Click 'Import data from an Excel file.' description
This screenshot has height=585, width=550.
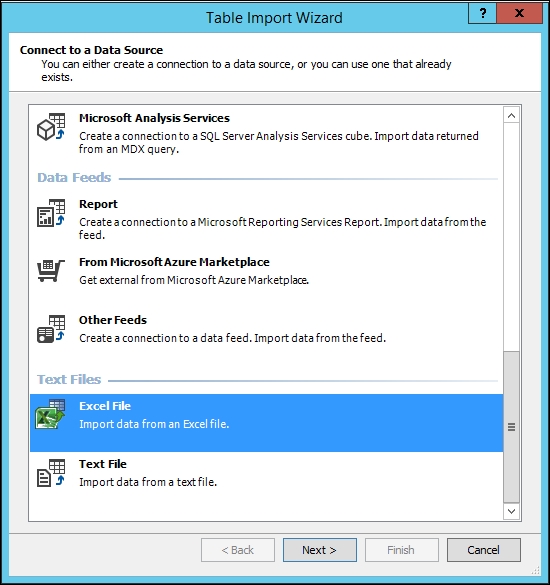[154, 424]
